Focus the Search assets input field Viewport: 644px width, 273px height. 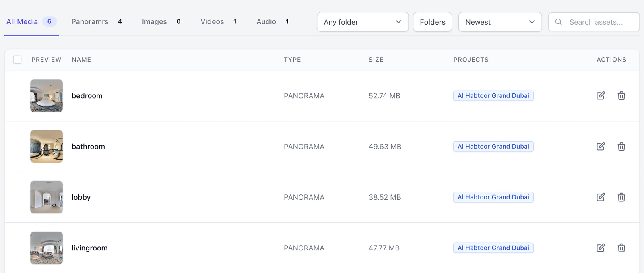[x=594, y=22]
